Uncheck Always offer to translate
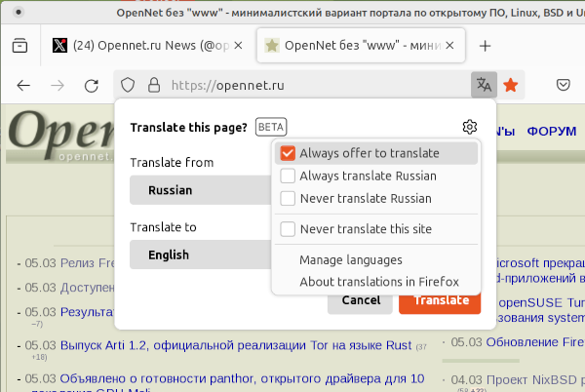Viewport: 585px width, 392px height. (x=288, y=153)
